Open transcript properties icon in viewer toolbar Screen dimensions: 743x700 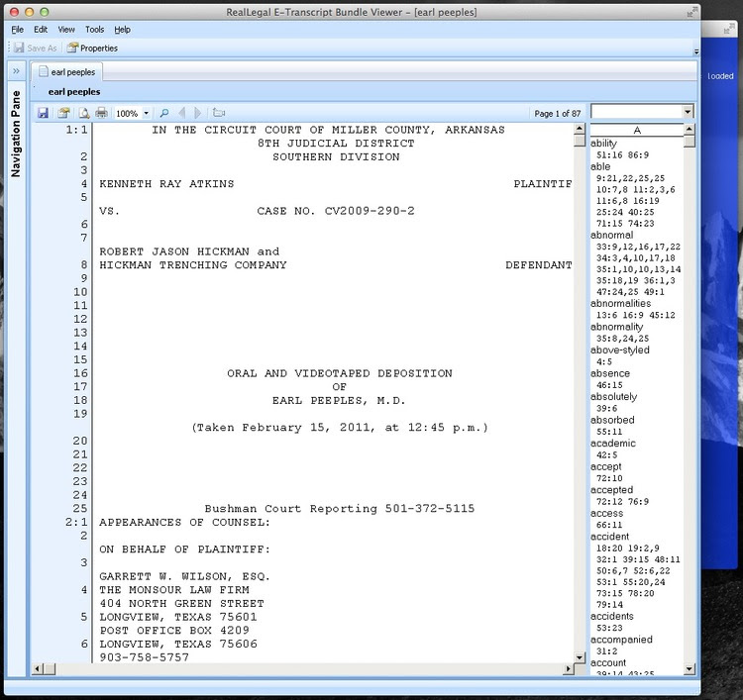point(63,113)
